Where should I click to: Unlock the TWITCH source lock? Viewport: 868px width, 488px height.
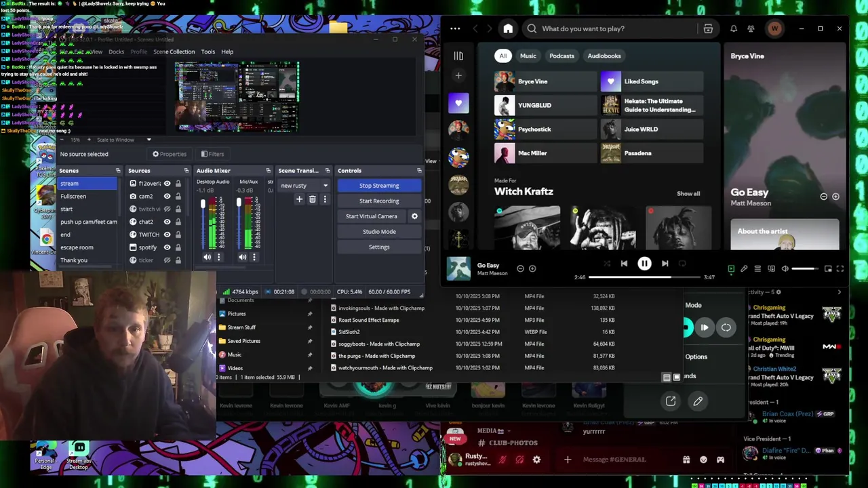pos(178,235)
